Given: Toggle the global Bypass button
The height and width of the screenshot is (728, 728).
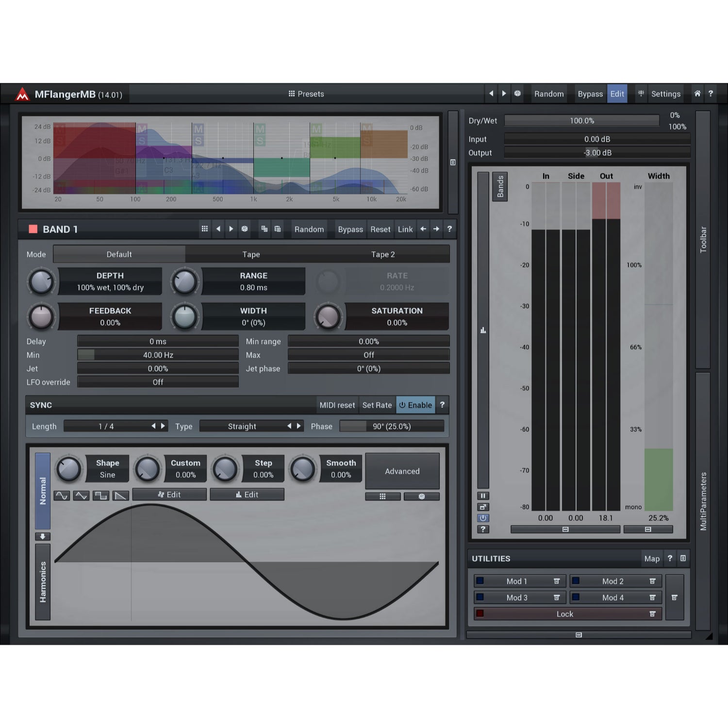Looking at the screenshot, I should point(590,94).
